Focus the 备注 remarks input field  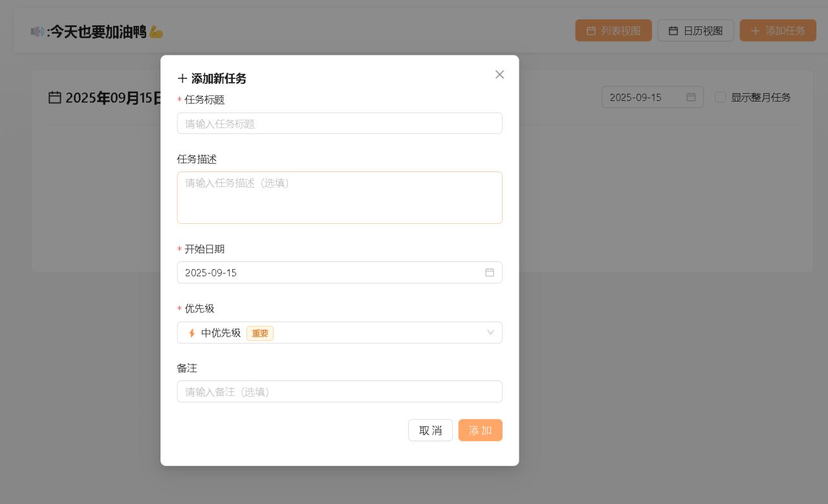(339, 391)
